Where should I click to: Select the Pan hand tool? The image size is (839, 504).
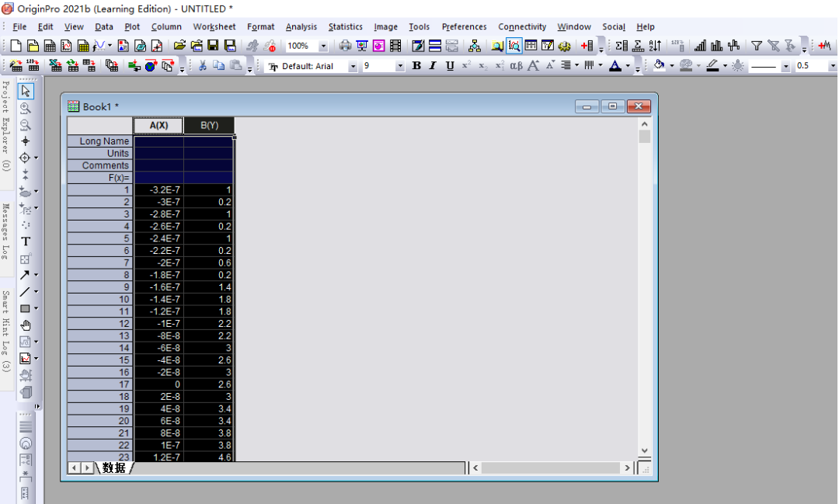[x=26, y=325]
